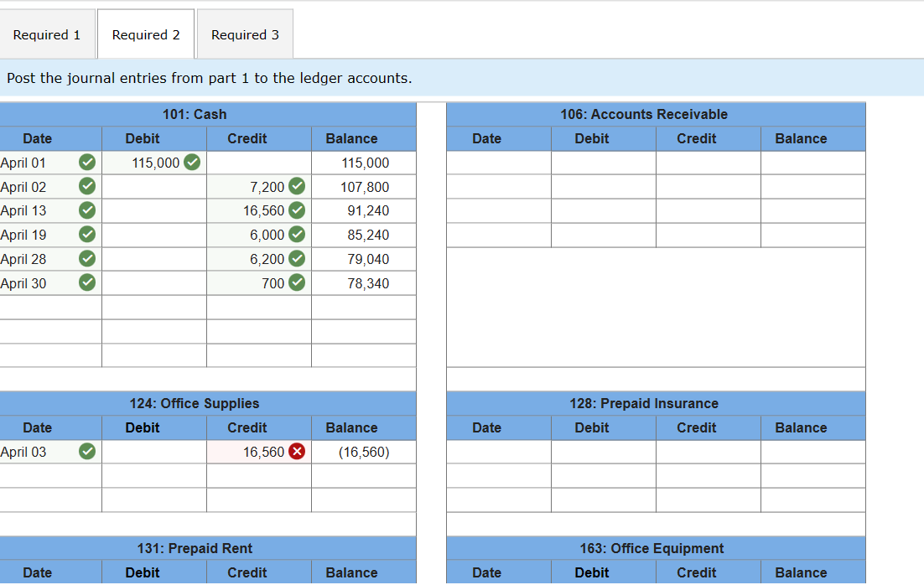Click the 91,240 balance value in Cash

click(x=368, y=211)
